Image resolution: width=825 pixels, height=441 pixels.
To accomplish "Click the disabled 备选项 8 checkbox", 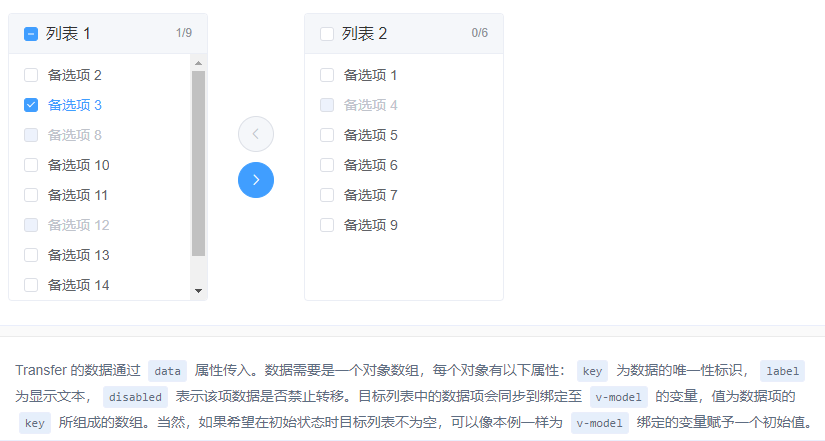I will [x=31, y=135].
